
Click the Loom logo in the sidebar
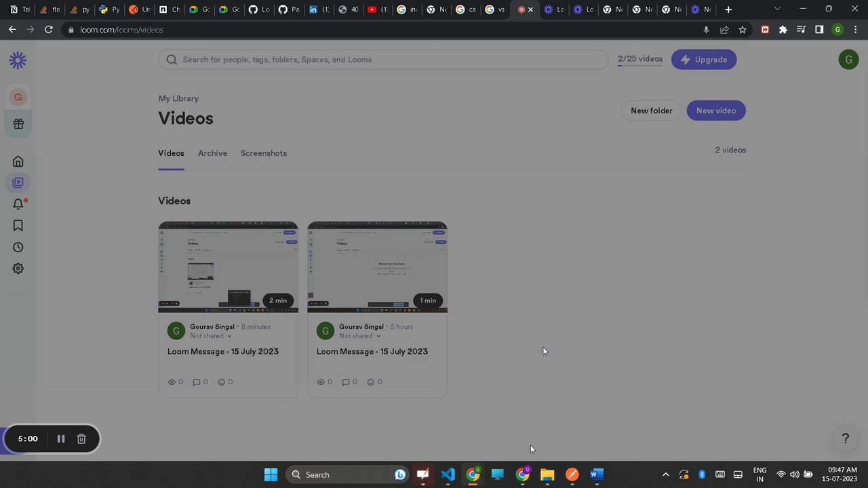coord(18,60)
